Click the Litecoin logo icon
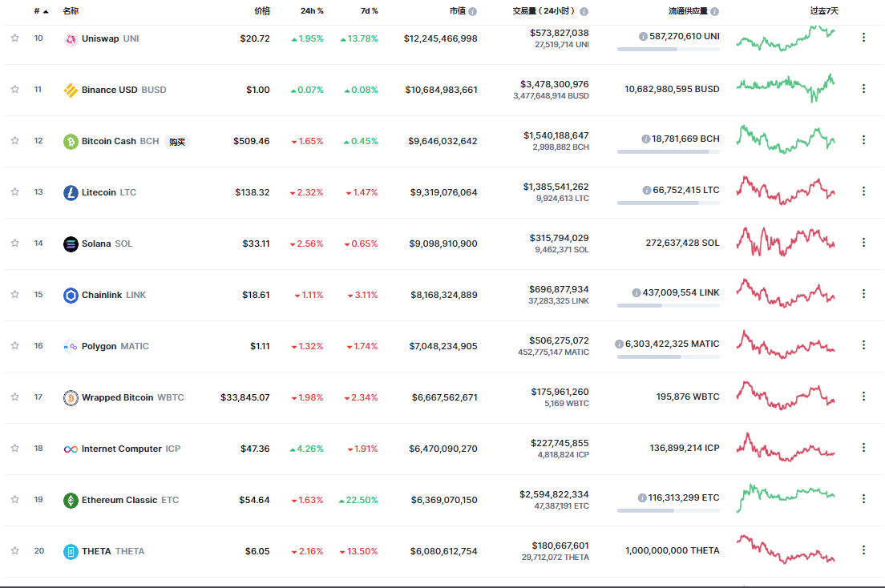Viewport: 885px width, 588px height. (71, 193)
